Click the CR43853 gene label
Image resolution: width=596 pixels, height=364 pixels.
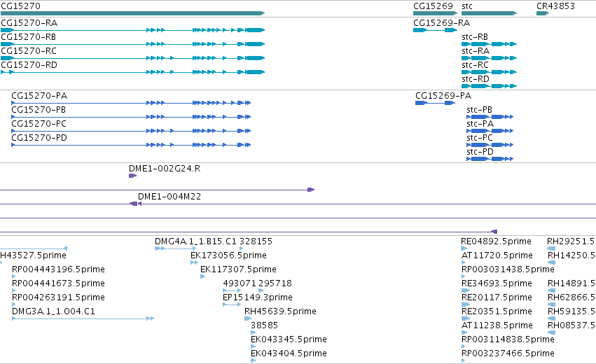tap(555, 6)
